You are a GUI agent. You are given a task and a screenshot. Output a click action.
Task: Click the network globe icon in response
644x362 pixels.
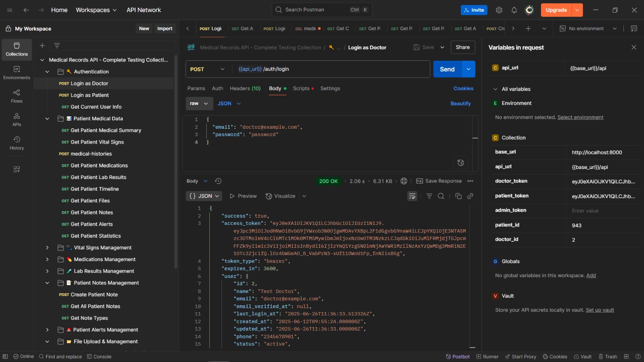(x=404, y=181)
